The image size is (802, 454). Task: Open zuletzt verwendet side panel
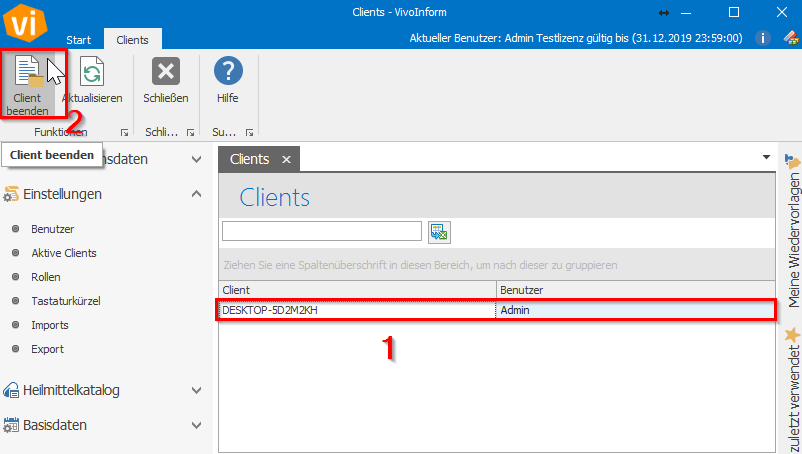(x=793, y=399)
